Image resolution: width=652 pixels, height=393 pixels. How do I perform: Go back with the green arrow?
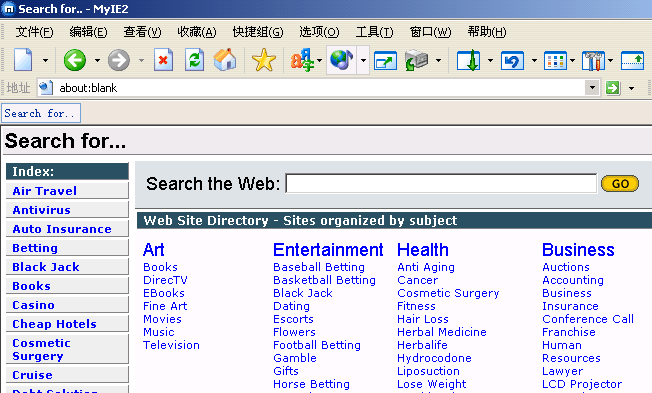coord(75,60)
